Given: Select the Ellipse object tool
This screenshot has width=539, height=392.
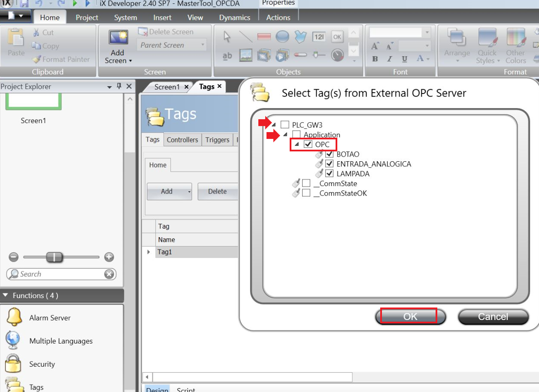Looking at the screenshot, I should tap(282, 37).
